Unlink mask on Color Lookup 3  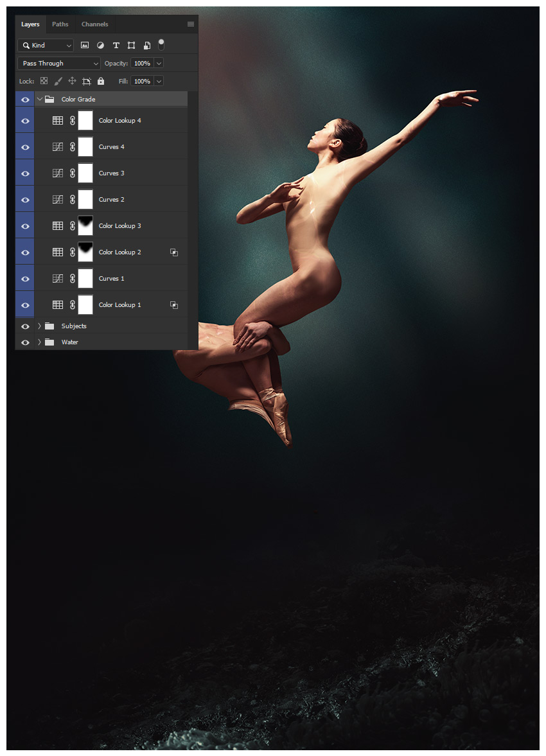[x=73, y=225]
